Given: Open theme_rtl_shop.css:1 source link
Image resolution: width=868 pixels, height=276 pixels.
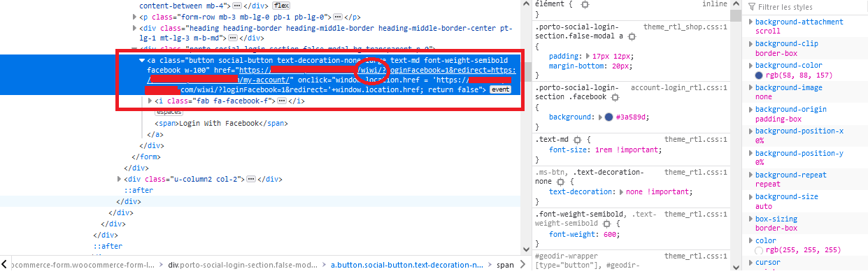Looking at the screenshot, I should point(686,27).
